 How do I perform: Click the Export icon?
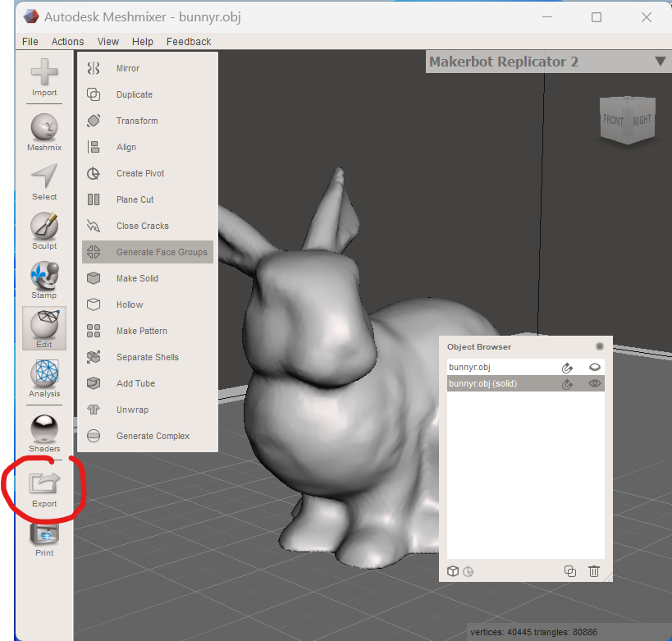[x=44, y=486]
